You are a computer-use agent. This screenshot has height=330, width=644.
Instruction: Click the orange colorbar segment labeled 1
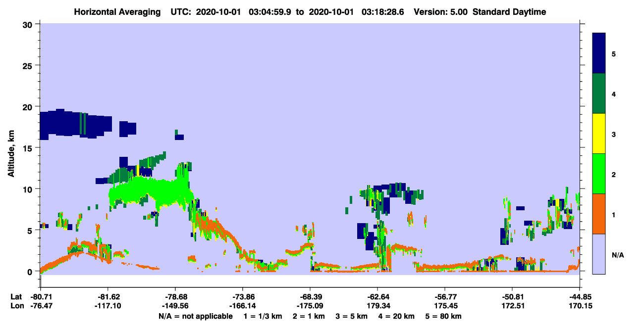point(599,214)
